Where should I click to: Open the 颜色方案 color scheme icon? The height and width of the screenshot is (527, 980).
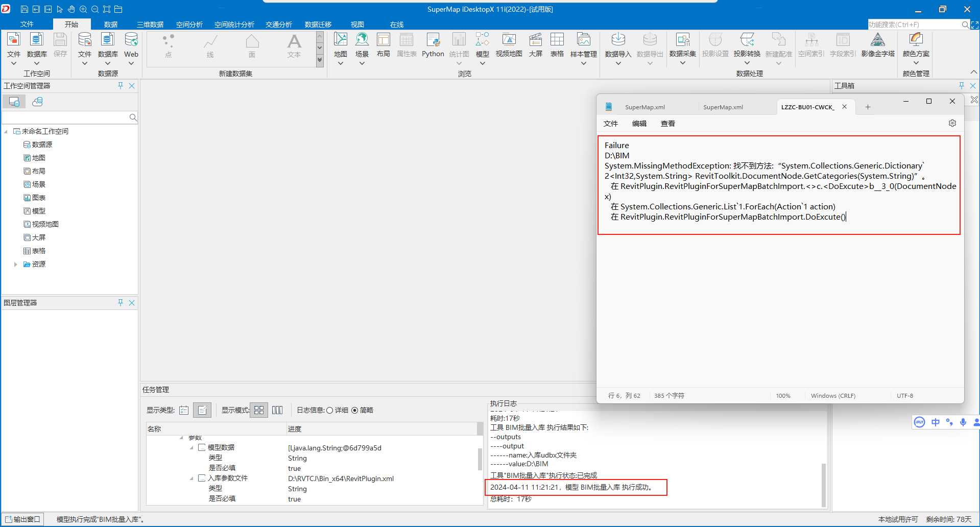pos(916,40)
